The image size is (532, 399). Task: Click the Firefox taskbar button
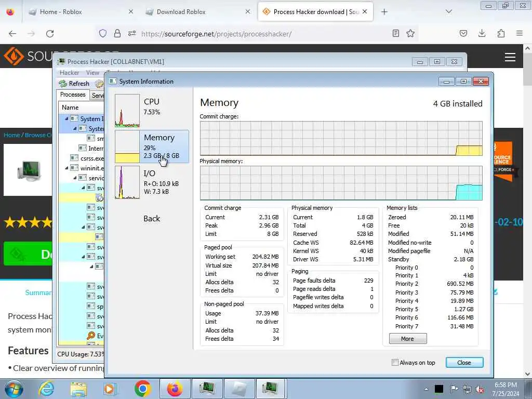pos(175,389)
